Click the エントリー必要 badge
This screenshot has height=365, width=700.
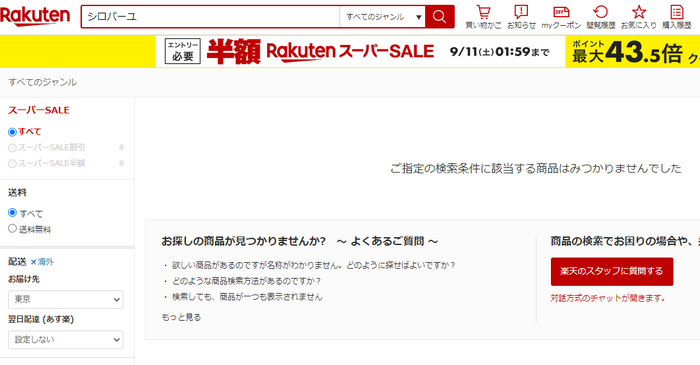(183, 51)
